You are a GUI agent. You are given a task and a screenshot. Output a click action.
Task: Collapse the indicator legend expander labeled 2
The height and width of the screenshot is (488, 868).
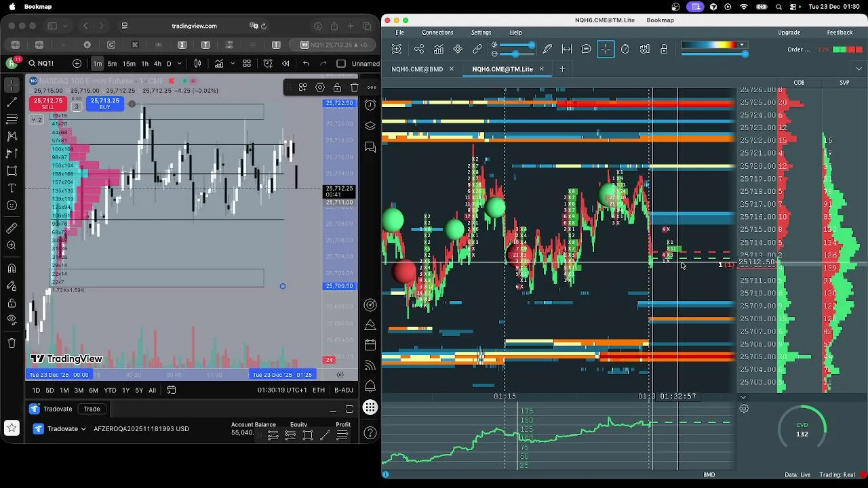(36, 119)
